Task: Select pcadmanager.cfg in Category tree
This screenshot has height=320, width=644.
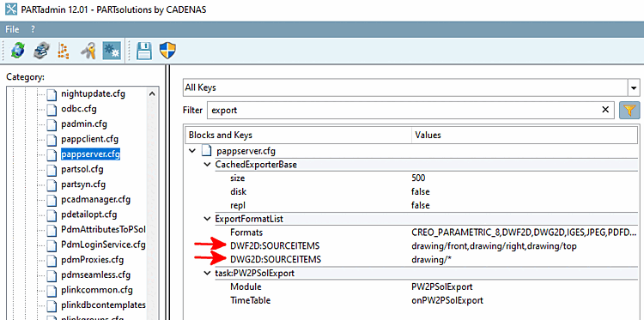Action: 95,200
